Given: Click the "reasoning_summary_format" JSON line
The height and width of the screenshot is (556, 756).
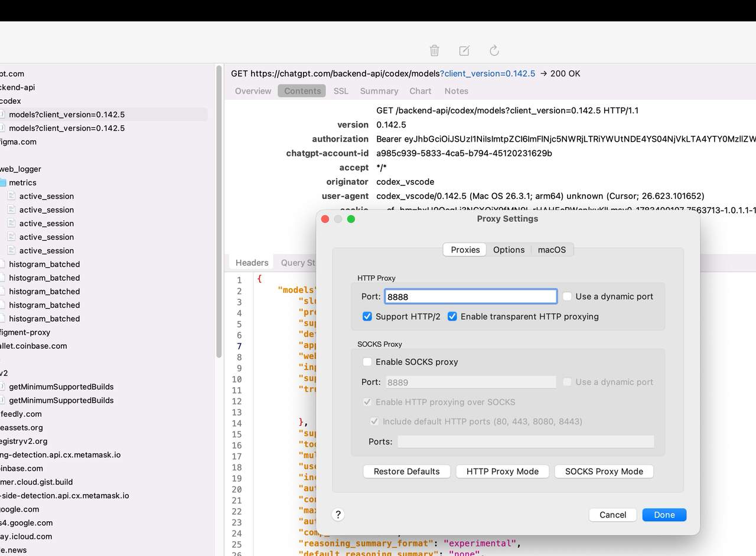Looking at the screenshot, I should 410,544.
